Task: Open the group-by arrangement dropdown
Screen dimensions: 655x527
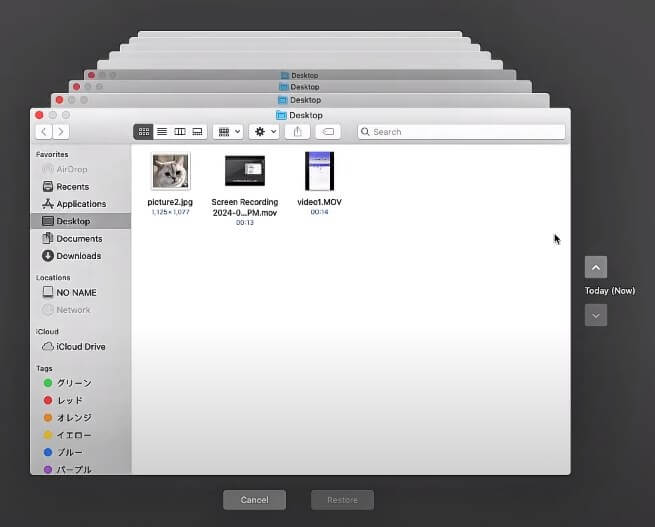Action: point(228,132)
